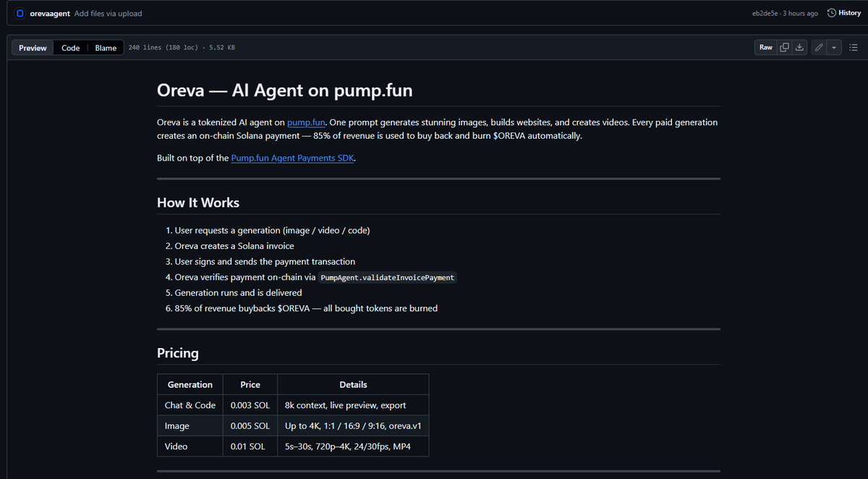
Task: Expand the edit options dropdown arrow
Action: pyautogui.click(x=834, y=48)
